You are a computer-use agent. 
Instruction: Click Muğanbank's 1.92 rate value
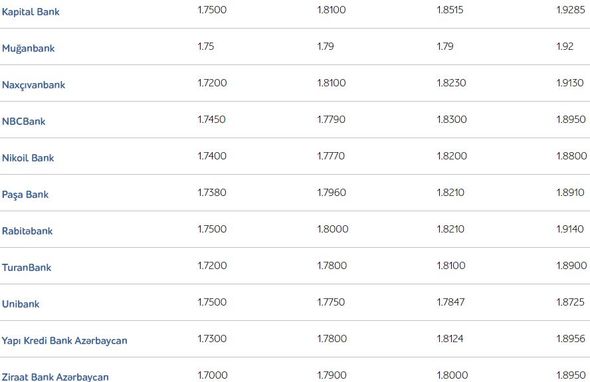(x=565, y=46)
